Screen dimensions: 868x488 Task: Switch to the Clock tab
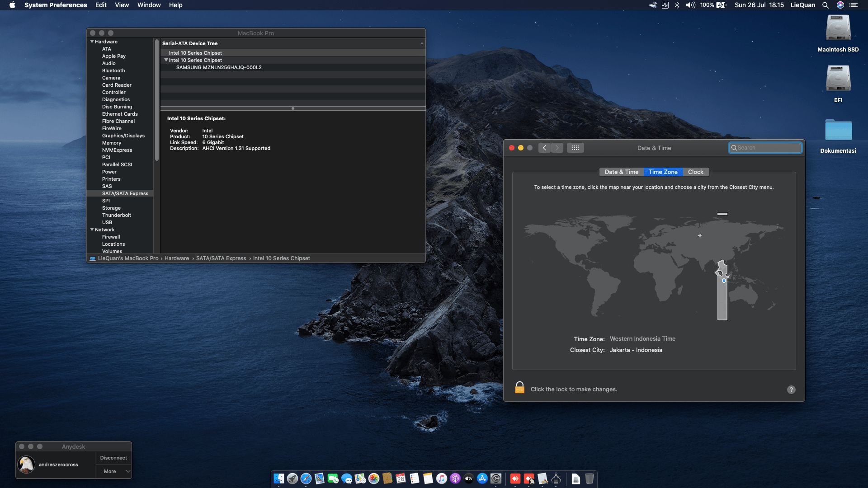pos(696,172)
